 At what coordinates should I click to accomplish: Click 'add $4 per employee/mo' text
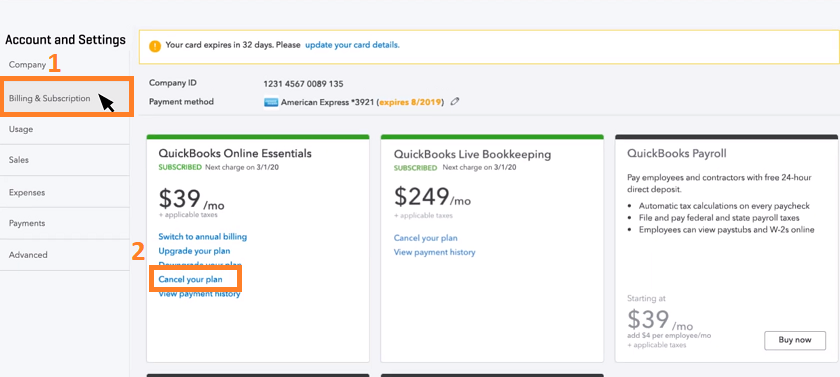click(669, 336)
